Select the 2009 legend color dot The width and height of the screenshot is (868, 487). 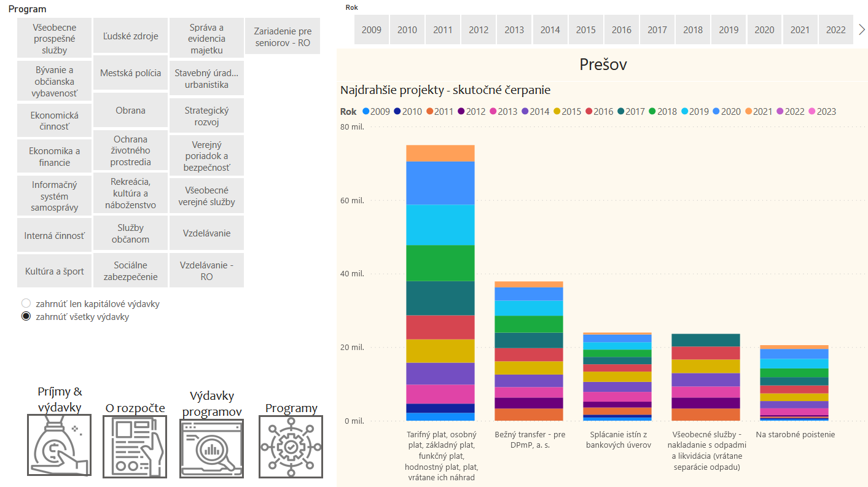(366, 112)
